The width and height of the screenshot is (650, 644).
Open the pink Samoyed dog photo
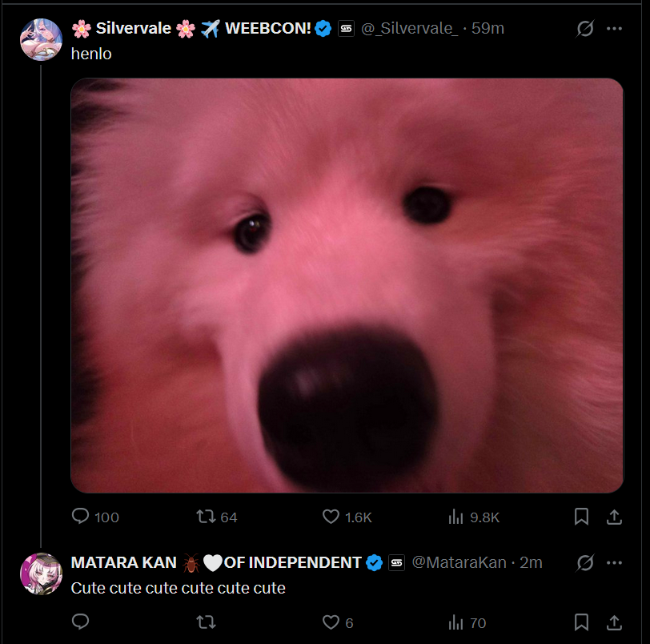347,285
